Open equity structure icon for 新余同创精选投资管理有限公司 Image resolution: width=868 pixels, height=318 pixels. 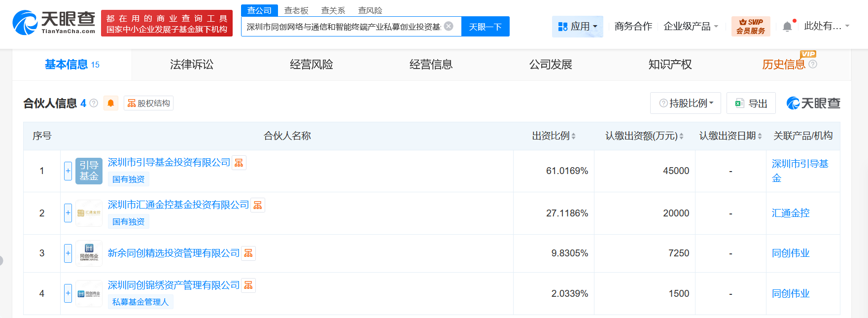click(x=248, y=253)
